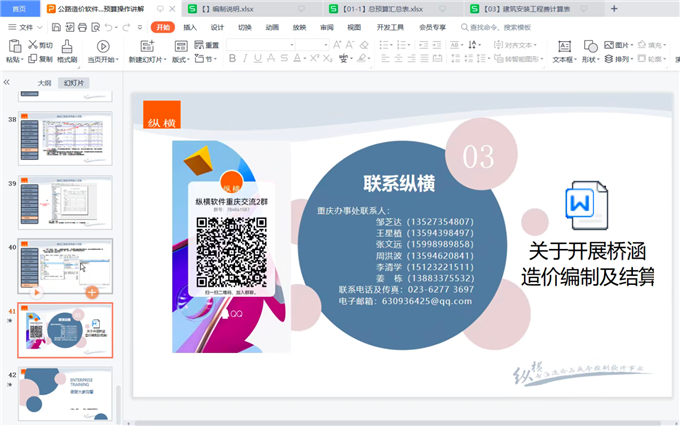Click the increase indent icon
This screenshot has height=426, width=680.
(437, 45)
